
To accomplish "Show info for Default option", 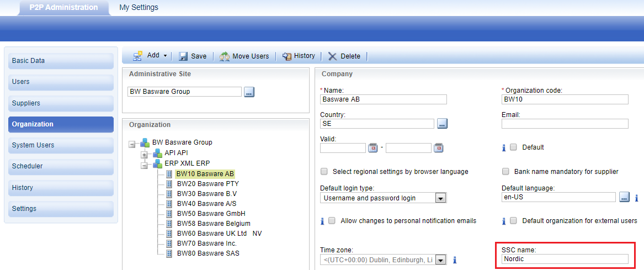I will pos(504,147).
